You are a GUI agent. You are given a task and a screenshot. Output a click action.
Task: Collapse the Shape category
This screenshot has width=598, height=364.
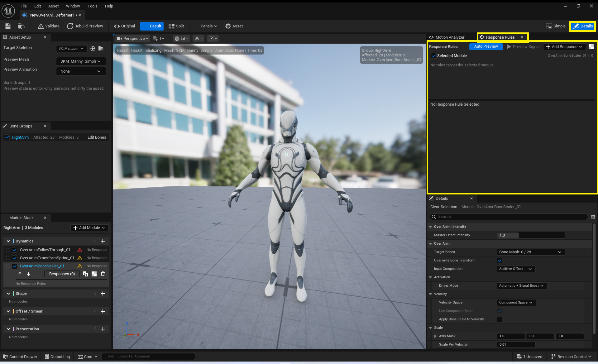pos(8,294)
